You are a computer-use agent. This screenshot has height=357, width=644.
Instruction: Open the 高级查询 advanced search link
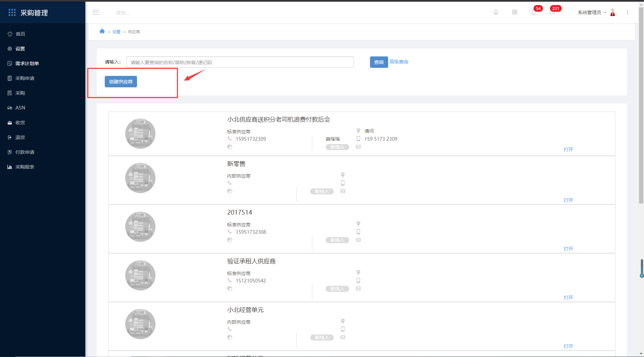pyautogui.click(x=399, y=62)
